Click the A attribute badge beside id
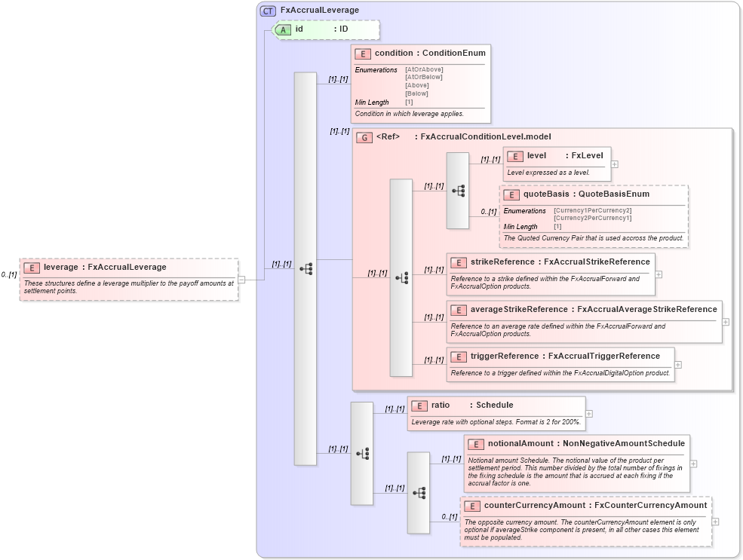Image resolution: width=743 pixels, height=560 pixels. 283,30
